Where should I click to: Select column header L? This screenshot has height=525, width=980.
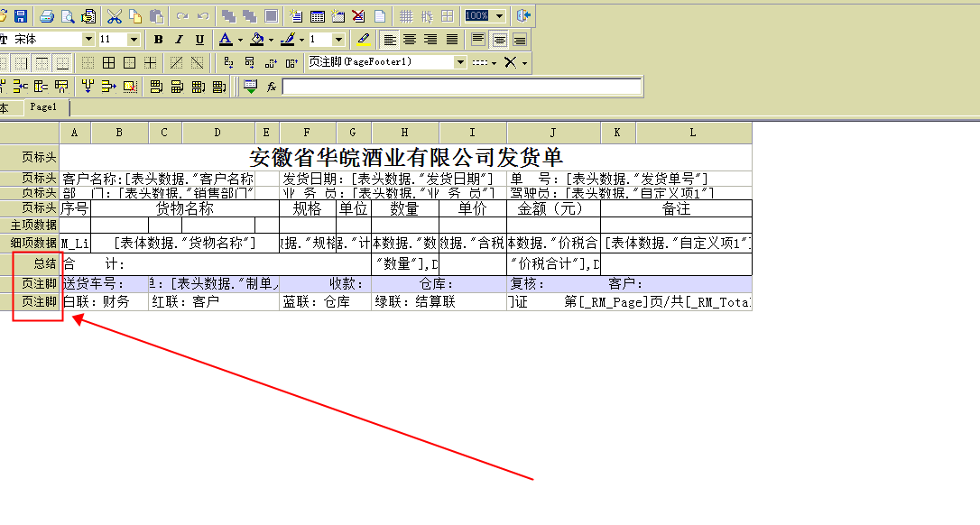[693, 133]
